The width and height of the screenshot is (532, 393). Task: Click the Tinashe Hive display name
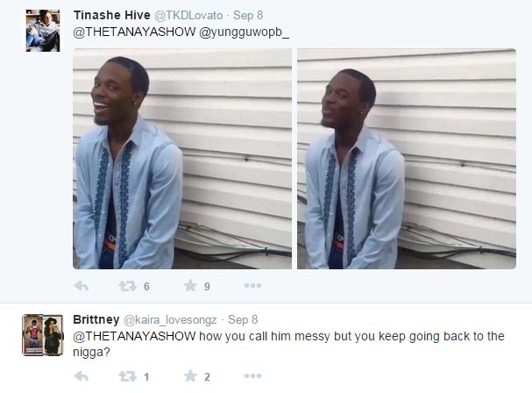112,15
